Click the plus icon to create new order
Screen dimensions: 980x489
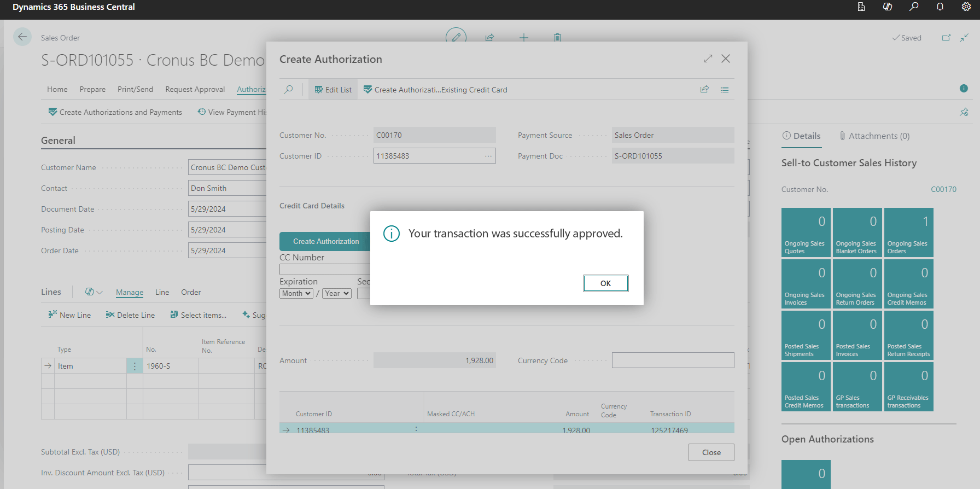tap(524, 38)
